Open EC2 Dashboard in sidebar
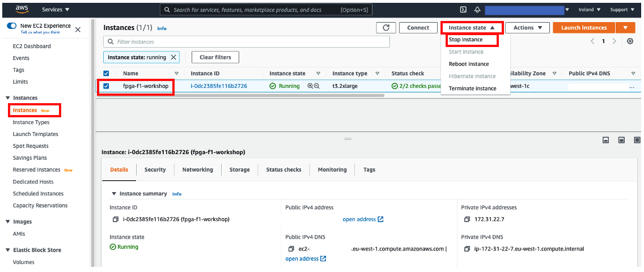Viewport: 644px width, 272px height. coord(32,46)
